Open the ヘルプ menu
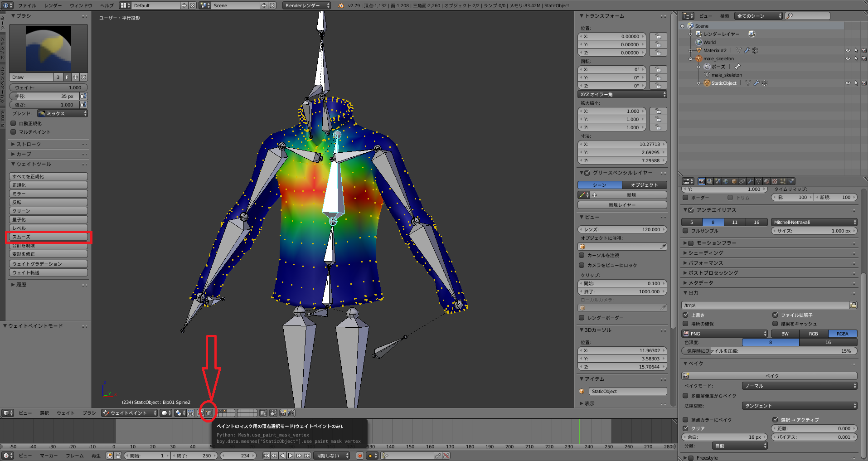 coord(107,5)
